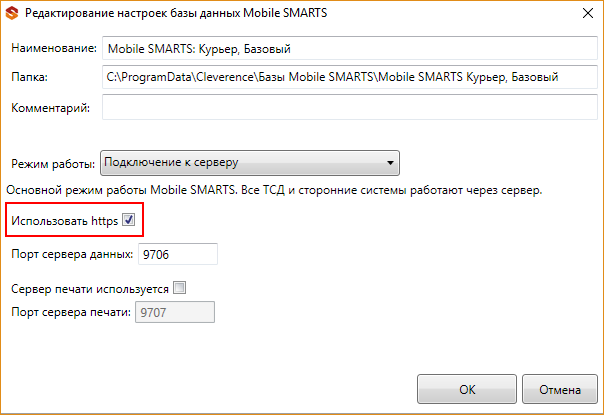Open the Подключение к серверу combo box

(250, 163)
